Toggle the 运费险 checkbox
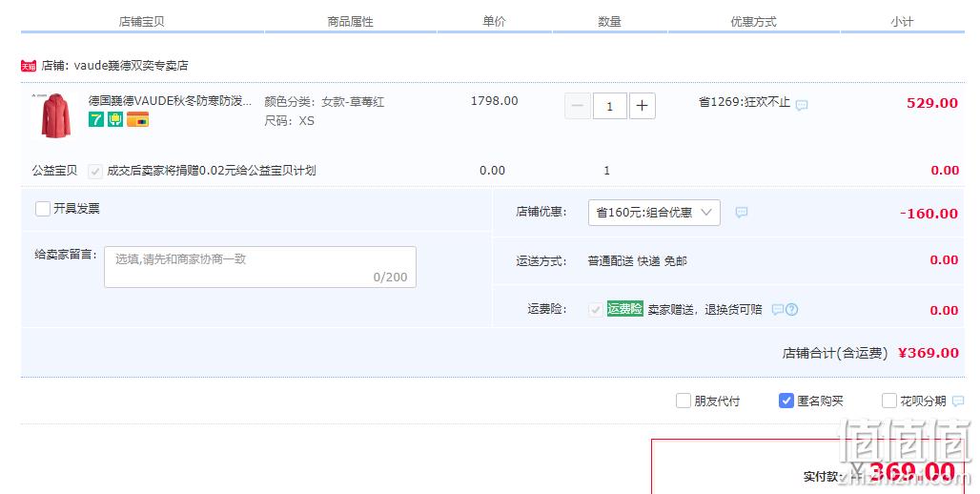Viewport: 980px width, 494px height. 596,310
